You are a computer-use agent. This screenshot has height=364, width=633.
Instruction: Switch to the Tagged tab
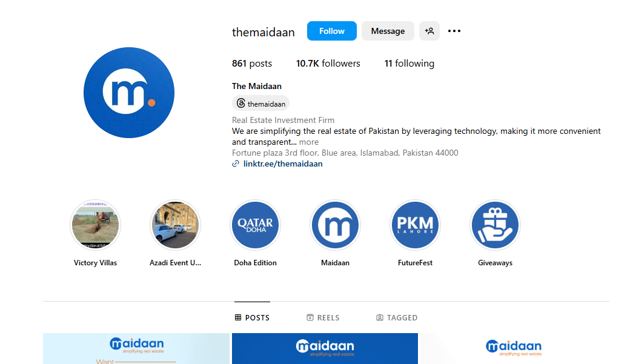coord(397,317)
